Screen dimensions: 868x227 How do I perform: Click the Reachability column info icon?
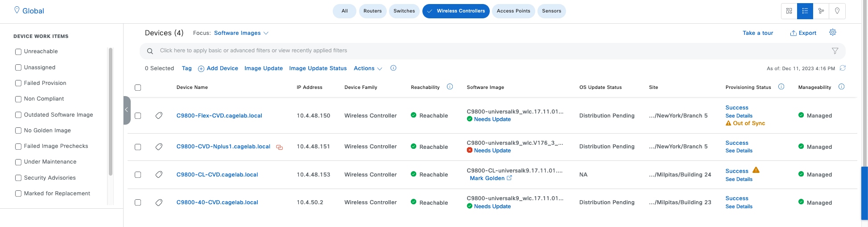pos(450,87)
